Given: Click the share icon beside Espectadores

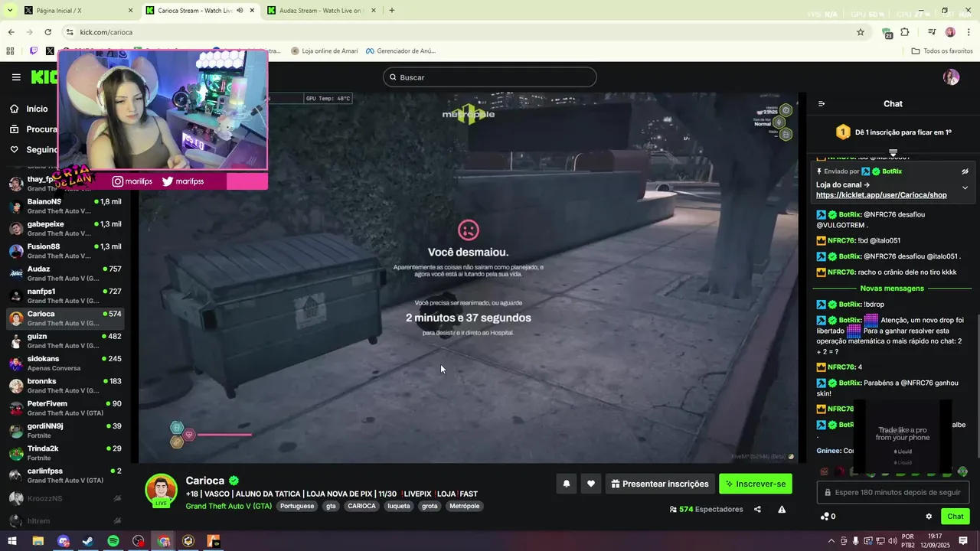Looking at the screenshot, I should click(757, 510).
